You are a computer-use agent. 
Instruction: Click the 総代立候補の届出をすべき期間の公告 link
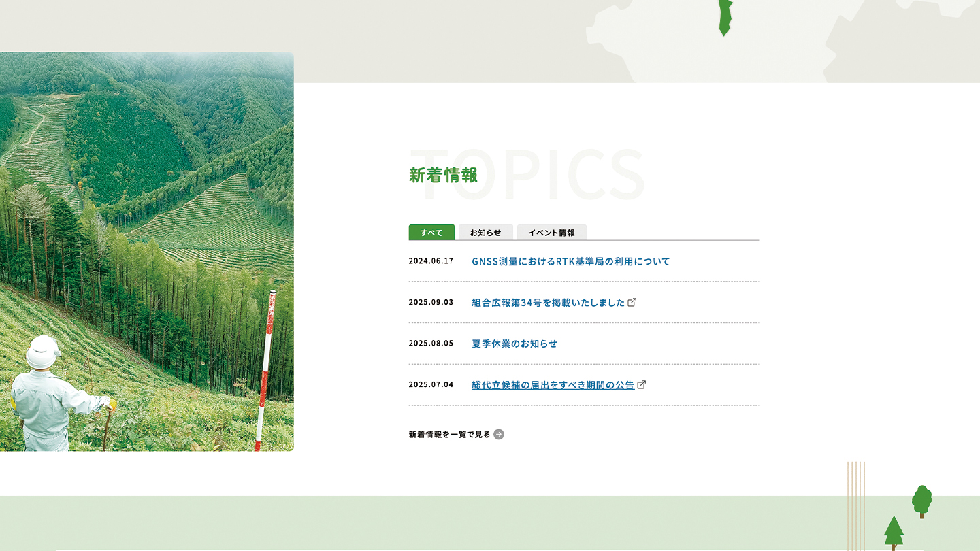point(553,385)
